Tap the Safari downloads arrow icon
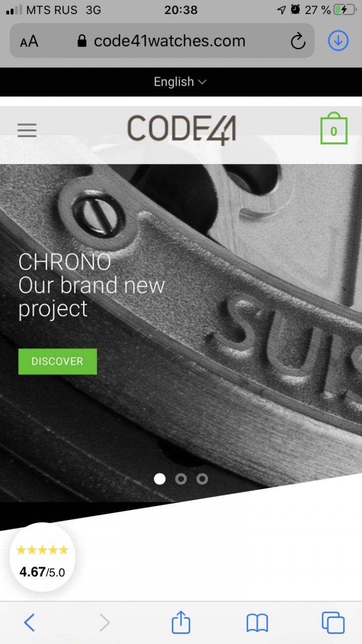The height and width of the screenshot is (644, 362). click(x=338, y=41)
